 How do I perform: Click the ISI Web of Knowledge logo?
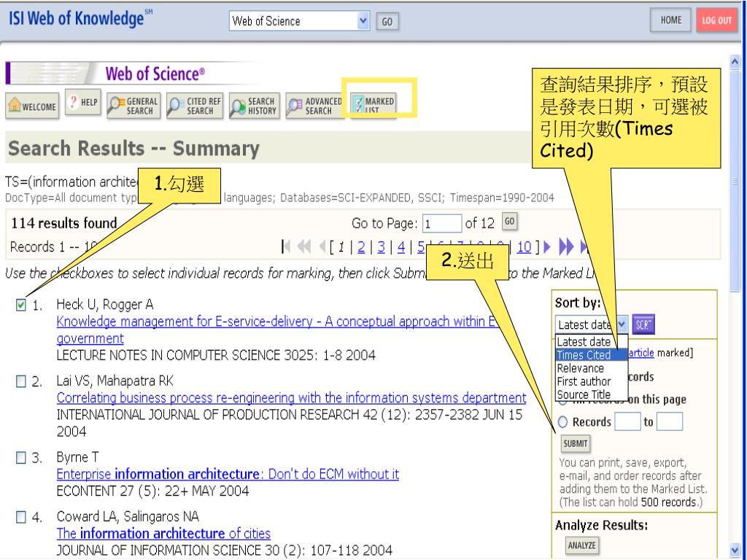coord(80,18)
